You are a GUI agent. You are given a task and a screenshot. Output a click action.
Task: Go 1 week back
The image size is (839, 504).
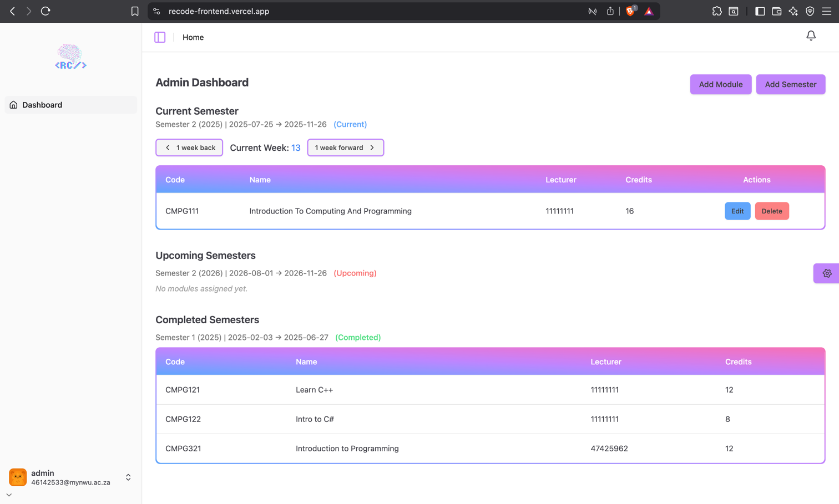tap(189, 147)
